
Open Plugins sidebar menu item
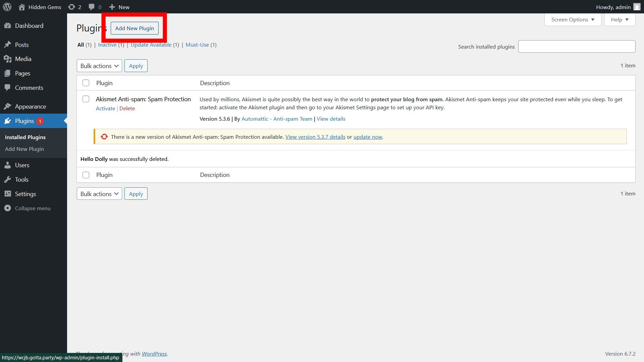24,121
